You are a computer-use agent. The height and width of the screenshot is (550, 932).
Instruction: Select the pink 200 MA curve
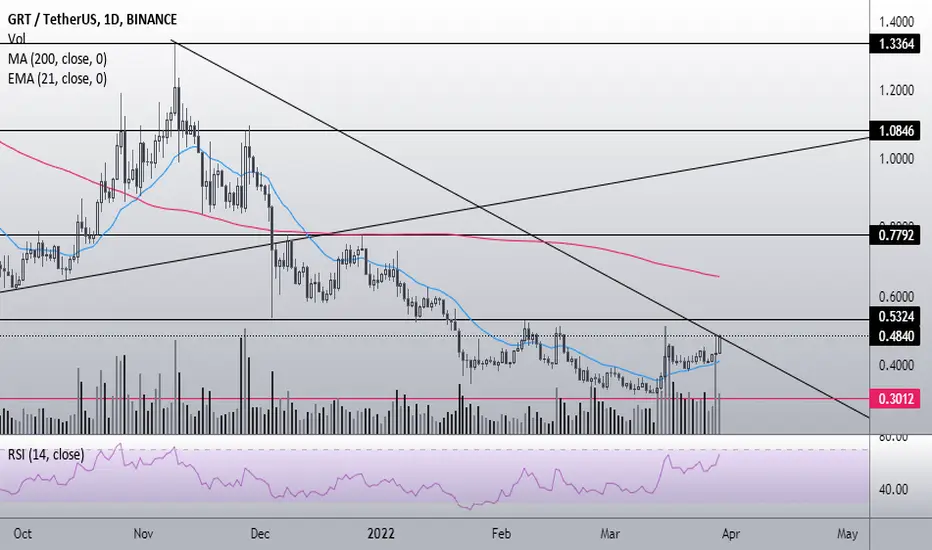coord(416,234)
